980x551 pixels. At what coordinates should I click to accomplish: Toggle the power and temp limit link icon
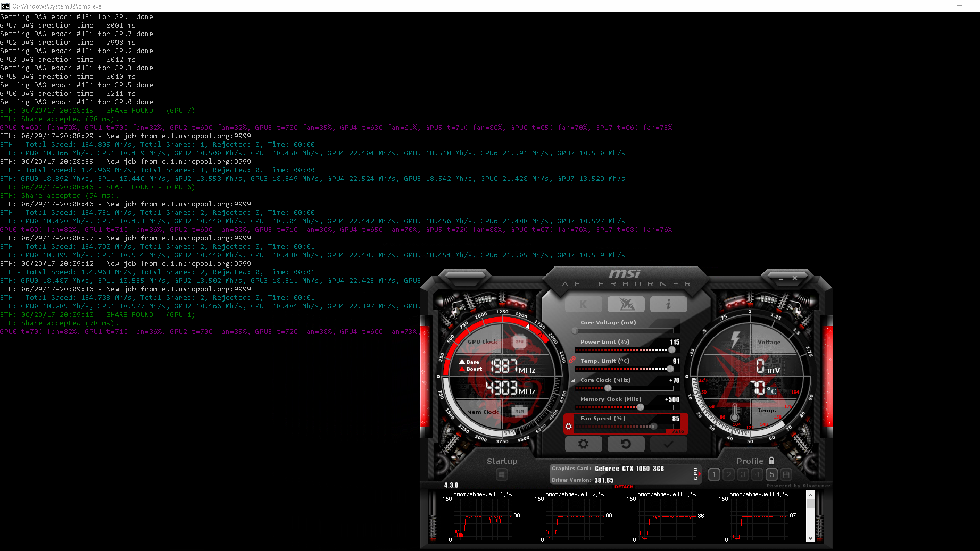pyautogui.click(x=572, y=360)
